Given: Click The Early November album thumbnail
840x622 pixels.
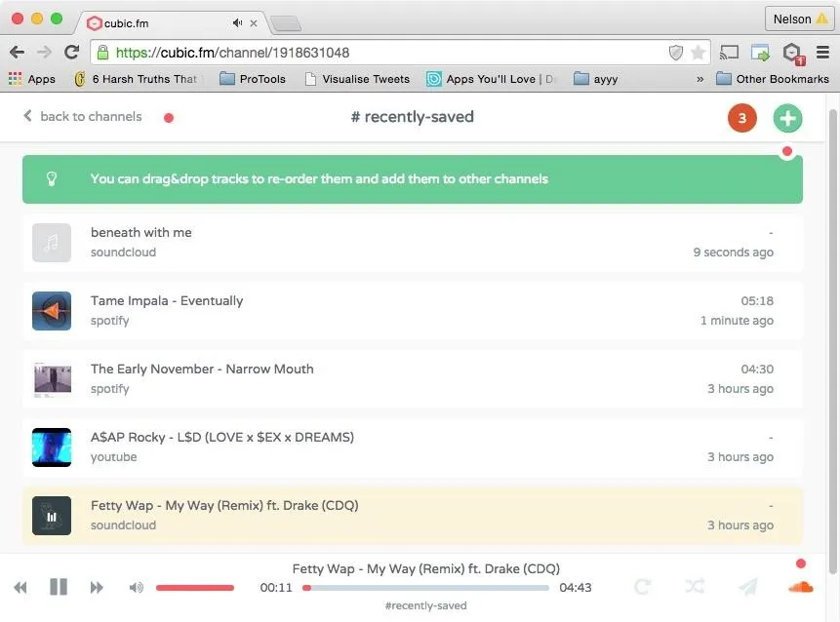Looking at the screenshot, I should pyautogui.click(x=52, y=379).
